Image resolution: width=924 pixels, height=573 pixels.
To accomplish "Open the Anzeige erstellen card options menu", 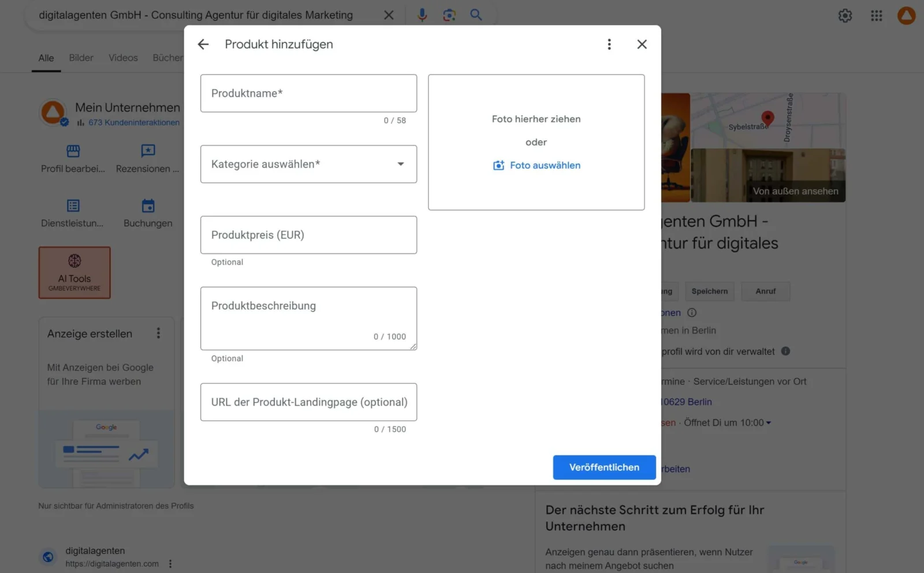I will point(158,334).
